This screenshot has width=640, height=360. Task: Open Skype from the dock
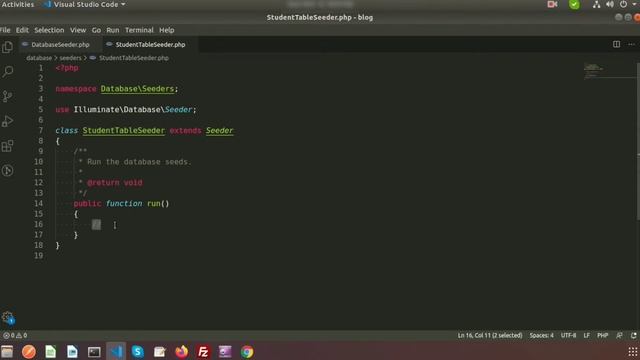pyautogui.click(x=138, y=351)
